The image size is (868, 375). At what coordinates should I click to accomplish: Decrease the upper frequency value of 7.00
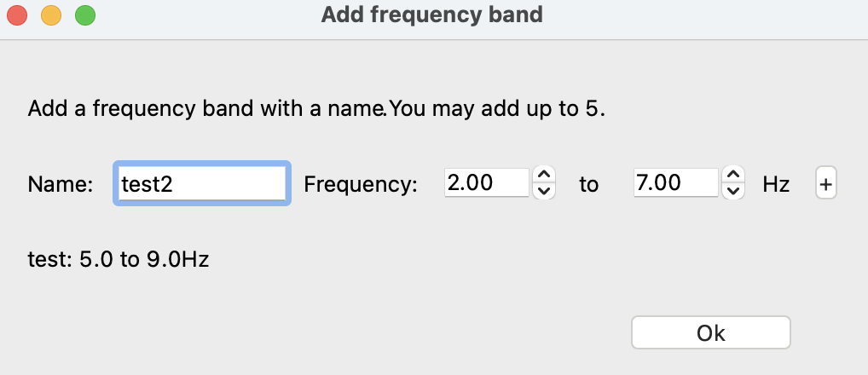(x=732, y=191)
